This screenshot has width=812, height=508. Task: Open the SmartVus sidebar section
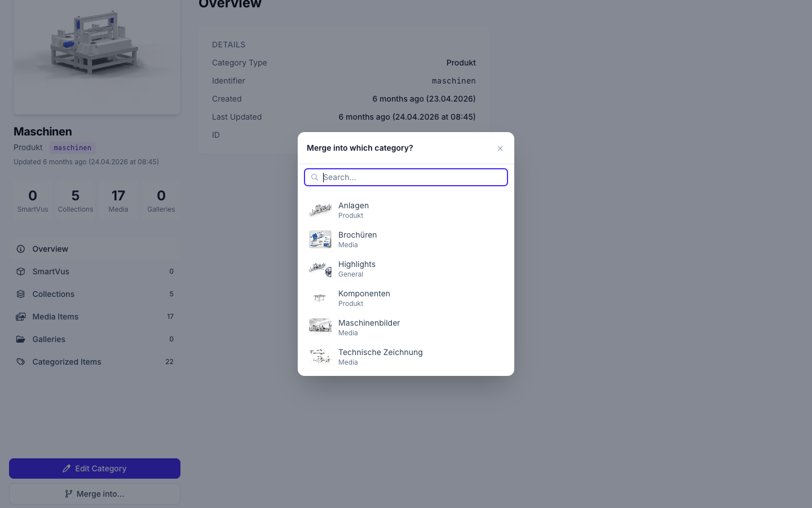pos(95,271)
